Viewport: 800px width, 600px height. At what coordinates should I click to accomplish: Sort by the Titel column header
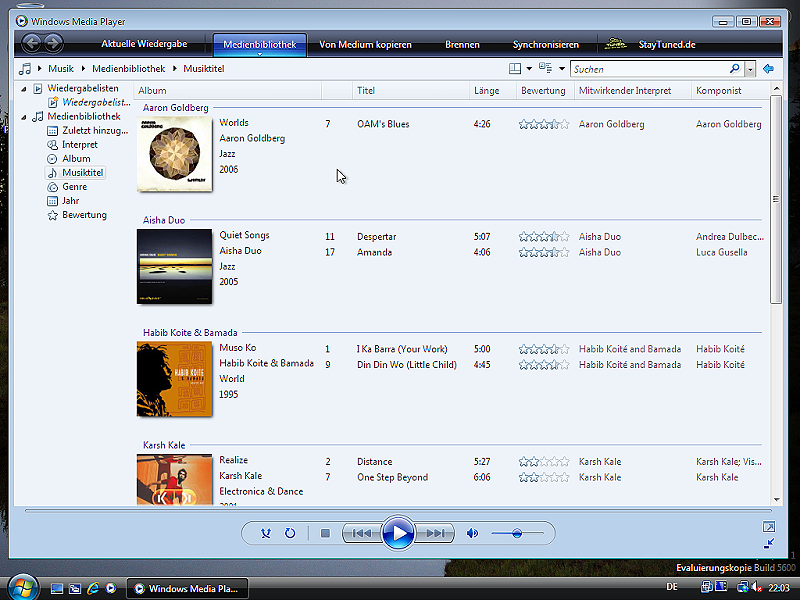click(366, 91)
